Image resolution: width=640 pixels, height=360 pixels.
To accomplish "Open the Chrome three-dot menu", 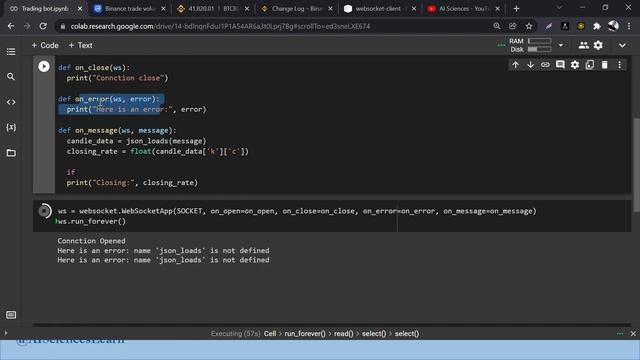I will pos(629,26).
